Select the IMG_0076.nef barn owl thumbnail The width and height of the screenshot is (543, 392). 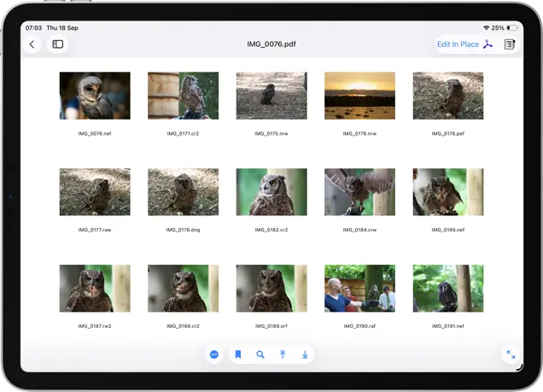(95, 96)
